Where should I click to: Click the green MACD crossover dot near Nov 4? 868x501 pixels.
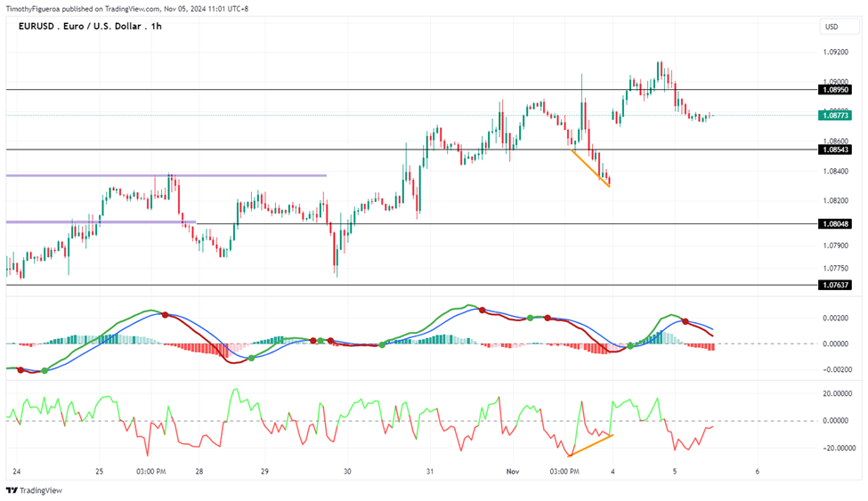(630, 346)
